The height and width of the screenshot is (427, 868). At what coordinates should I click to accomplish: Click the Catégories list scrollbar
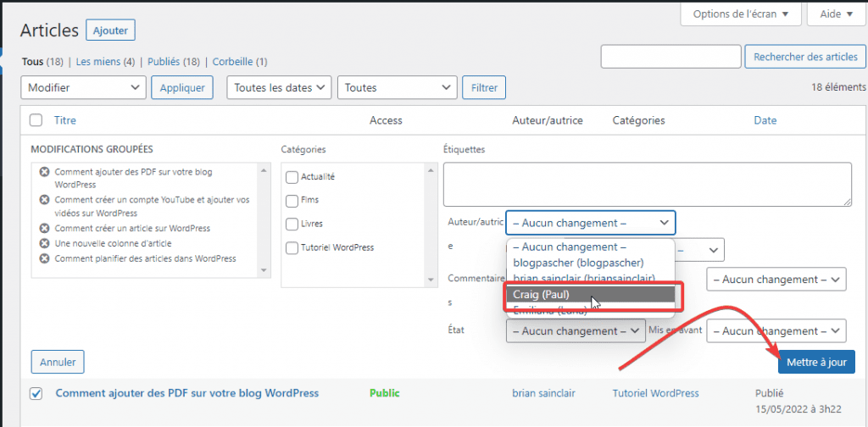pos(431,225)
